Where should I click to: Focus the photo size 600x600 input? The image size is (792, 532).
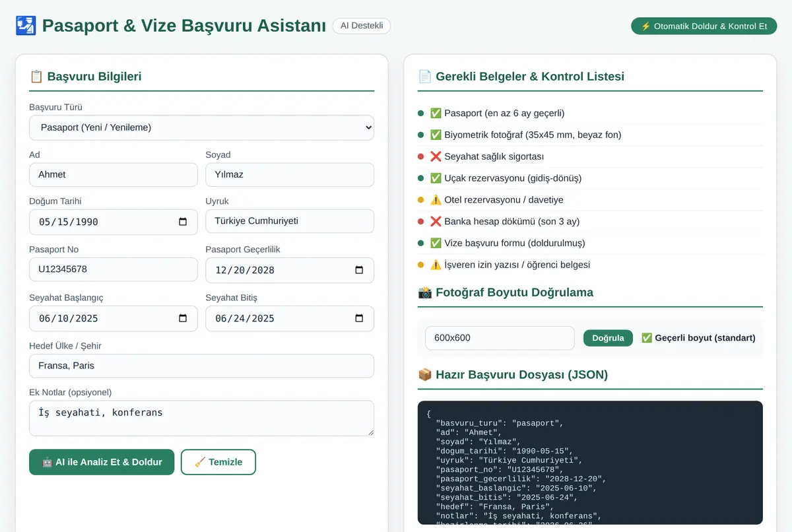500,338
